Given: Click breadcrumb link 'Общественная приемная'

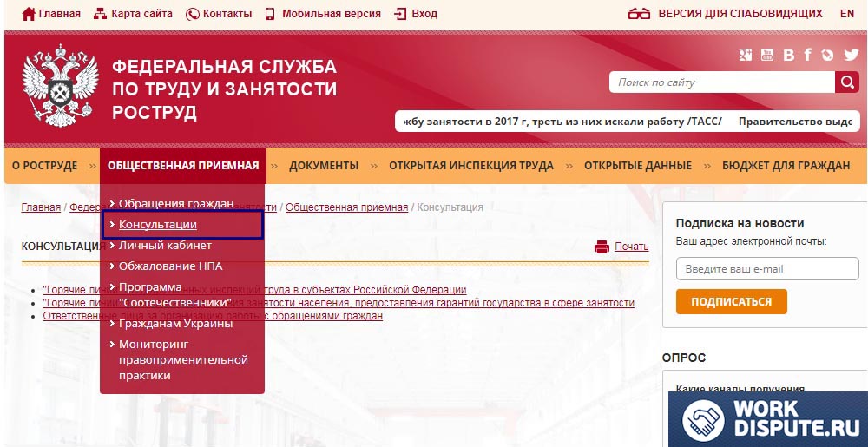Looking at the screenshot, I should (346, 207).
